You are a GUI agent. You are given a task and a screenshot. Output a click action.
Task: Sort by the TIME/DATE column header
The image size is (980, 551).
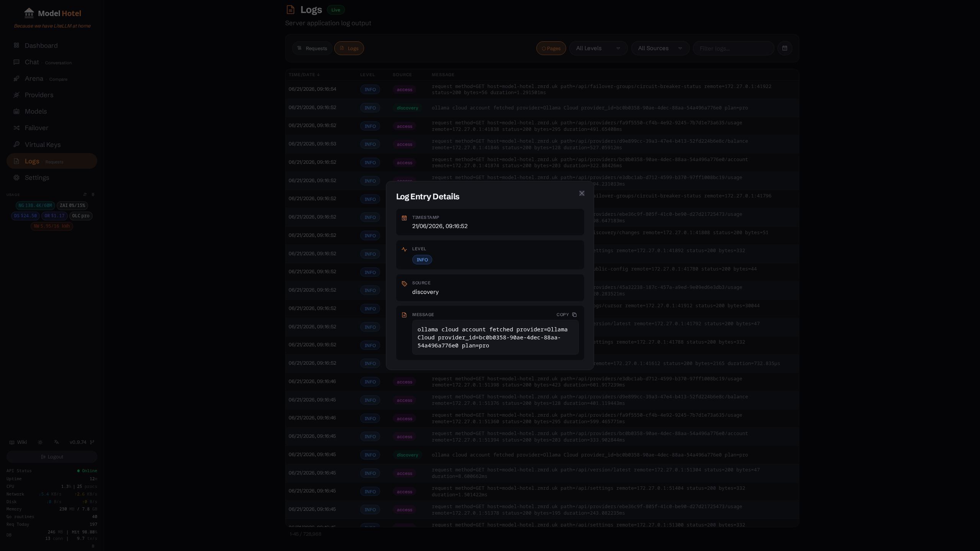click(x=304, y=75)
